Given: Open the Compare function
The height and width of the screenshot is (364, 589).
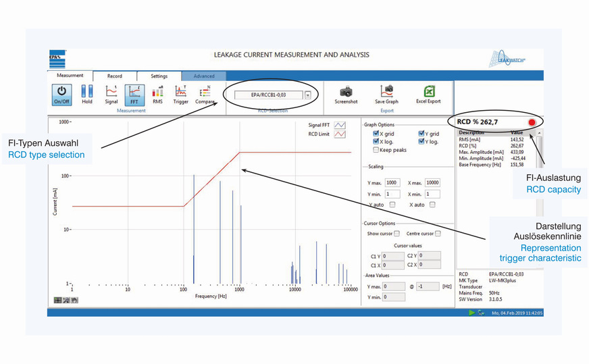Looking at the screenshot, I should click(205, 93).
